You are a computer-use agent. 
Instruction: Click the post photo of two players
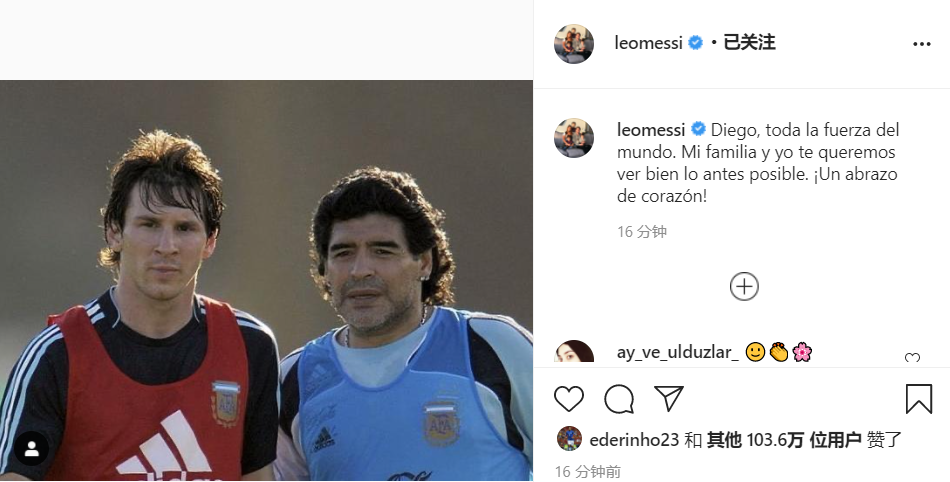(266, 280)
